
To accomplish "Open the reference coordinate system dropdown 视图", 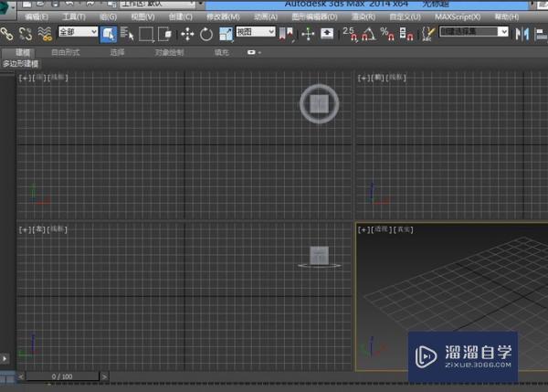I will point(256,33).
